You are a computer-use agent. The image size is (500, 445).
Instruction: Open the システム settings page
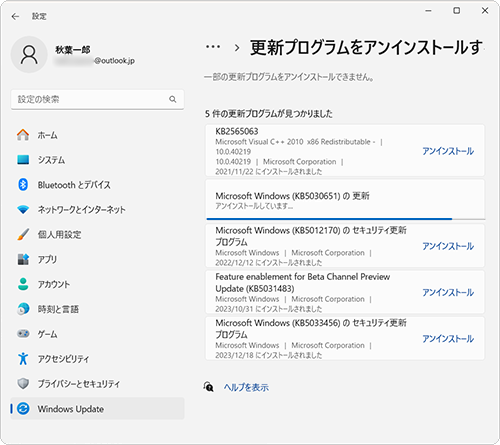97,160
